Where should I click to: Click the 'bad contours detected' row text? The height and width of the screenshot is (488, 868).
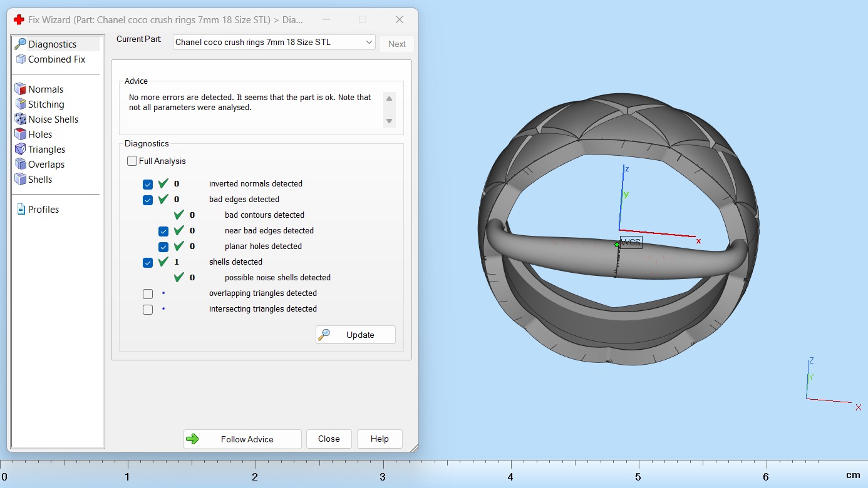coord(264,215)
